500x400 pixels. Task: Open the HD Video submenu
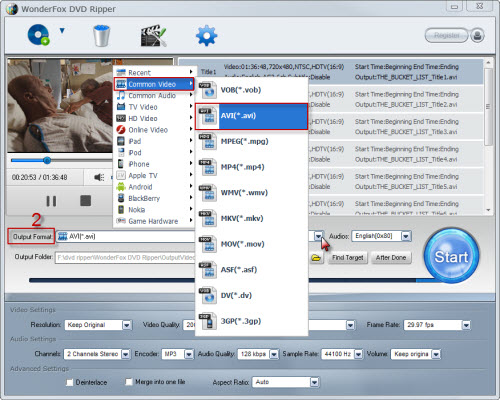154,118
